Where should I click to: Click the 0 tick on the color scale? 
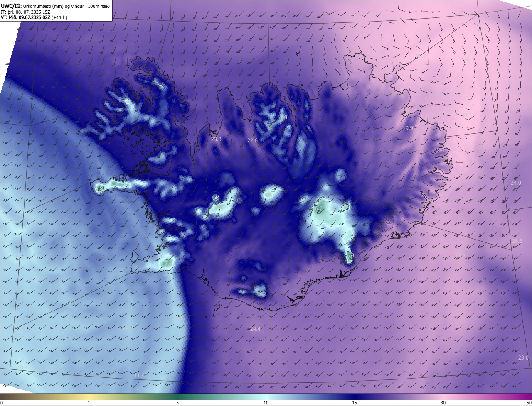(x=2, y=403)
